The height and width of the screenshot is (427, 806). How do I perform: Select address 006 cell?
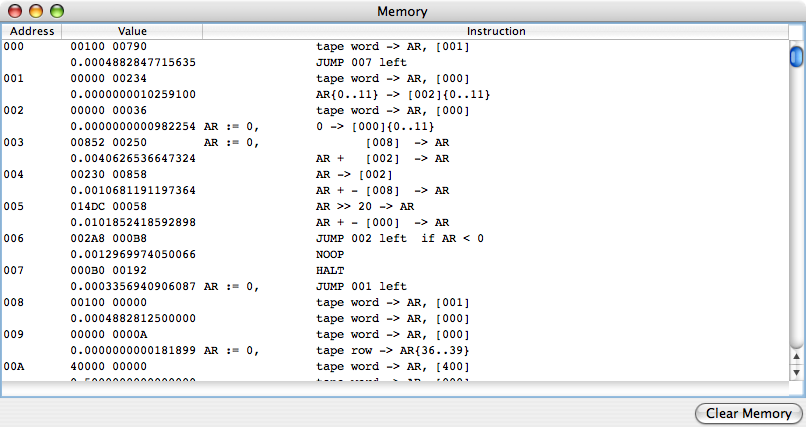13,238
